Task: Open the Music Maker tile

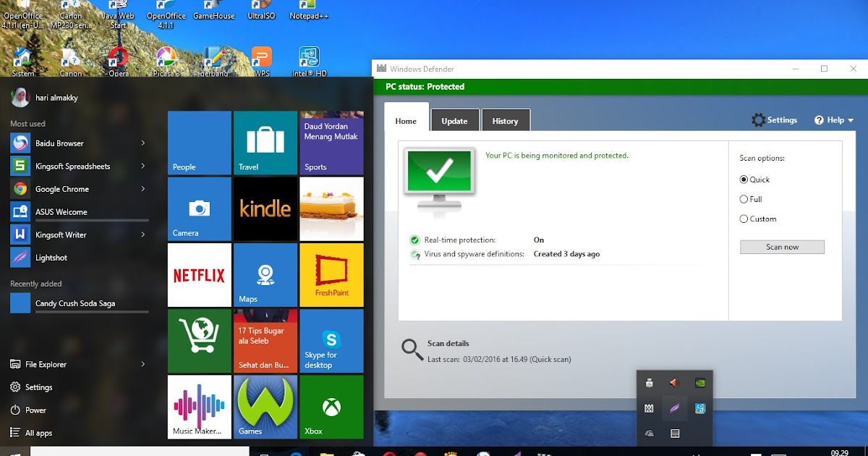Action: [200, 407]
